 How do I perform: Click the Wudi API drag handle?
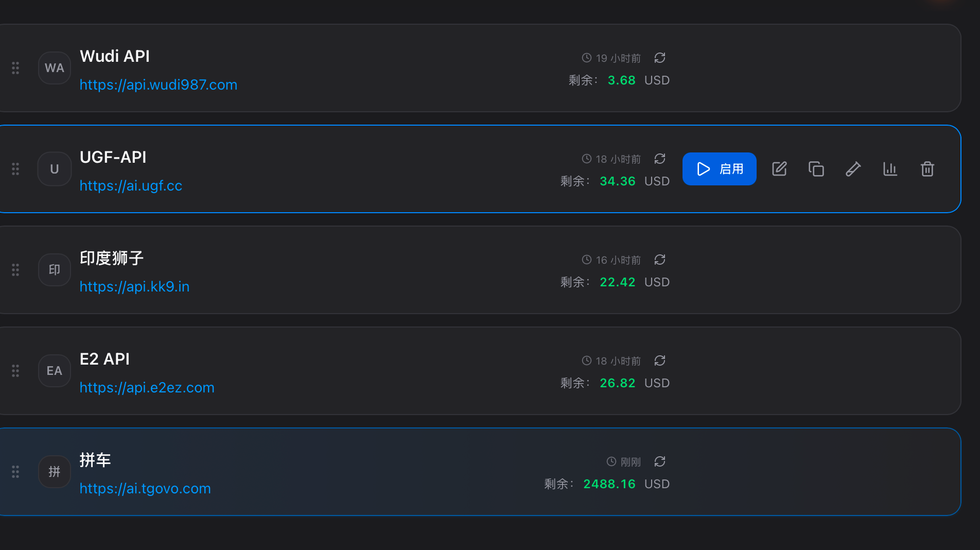click(15, 68)
